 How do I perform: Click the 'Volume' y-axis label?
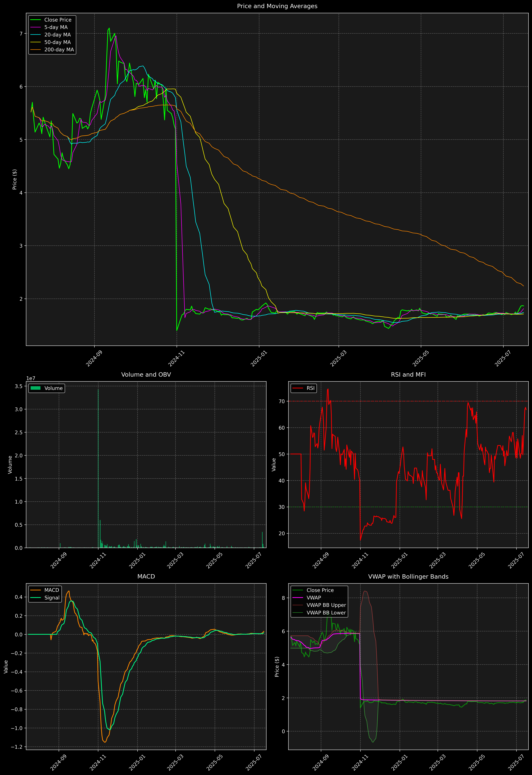point(10,464)
